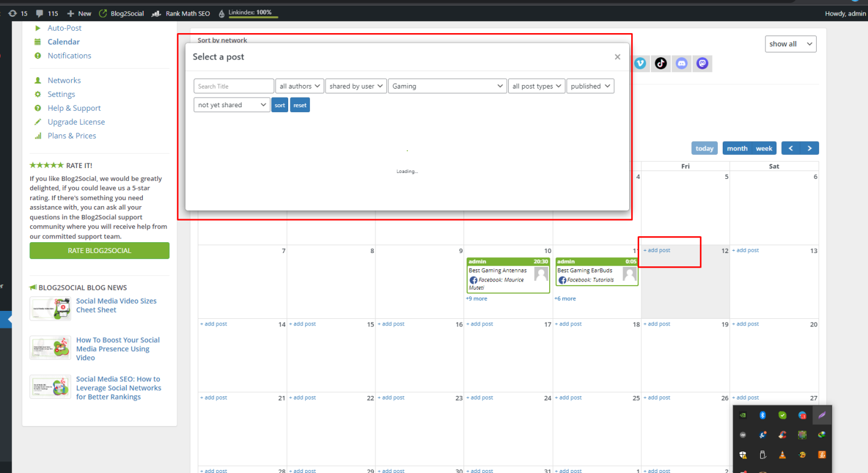Click add post on day 24
The image size is (868, 473).
479,397
